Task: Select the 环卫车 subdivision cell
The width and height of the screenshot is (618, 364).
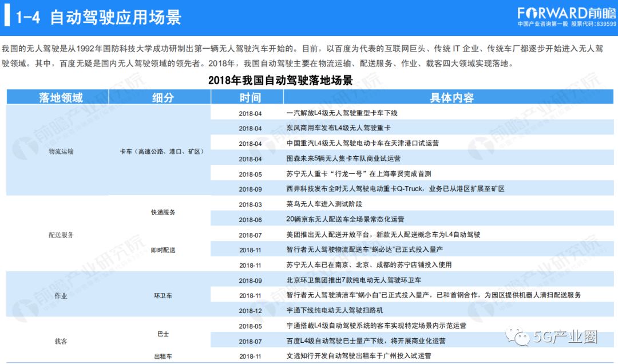Action: pyautogui.click(x=163, y=296)
